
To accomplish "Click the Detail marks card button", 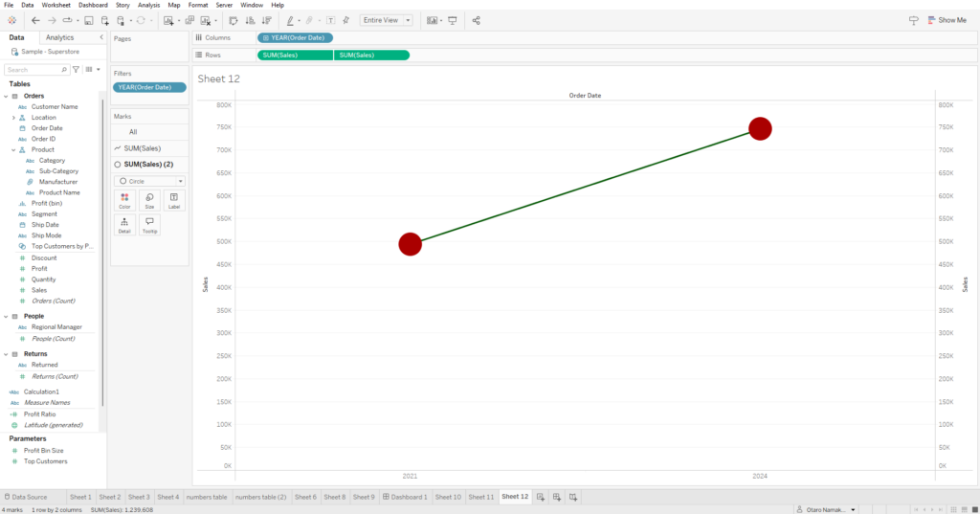I will (124, 225).
